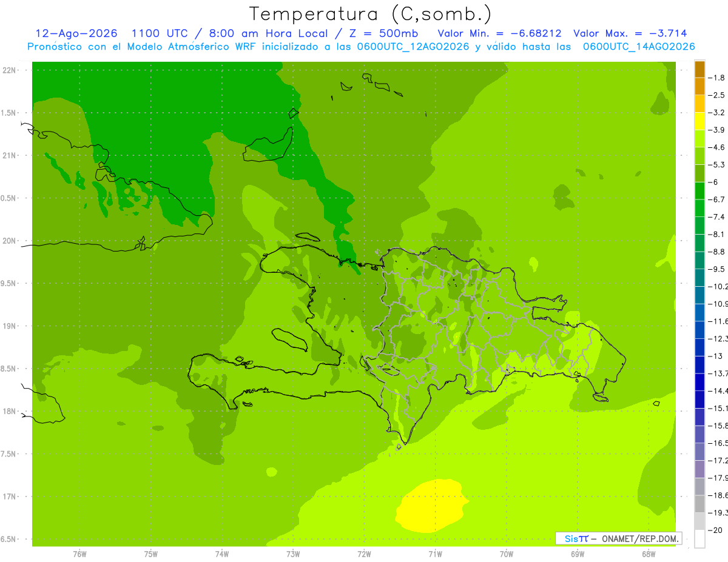Click the '69W' longitude label
The image size is (728, 562).
[x=578, y=554]
